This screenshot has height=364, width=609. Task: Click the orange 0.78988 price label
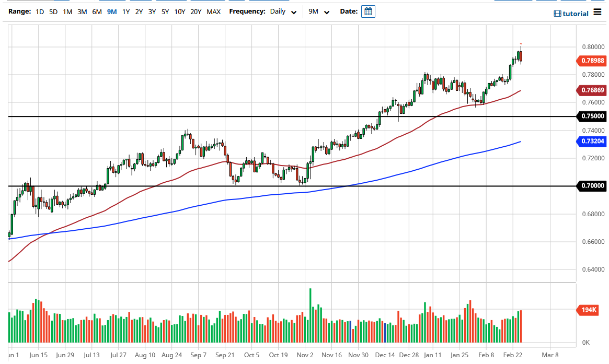click(591, 61)
